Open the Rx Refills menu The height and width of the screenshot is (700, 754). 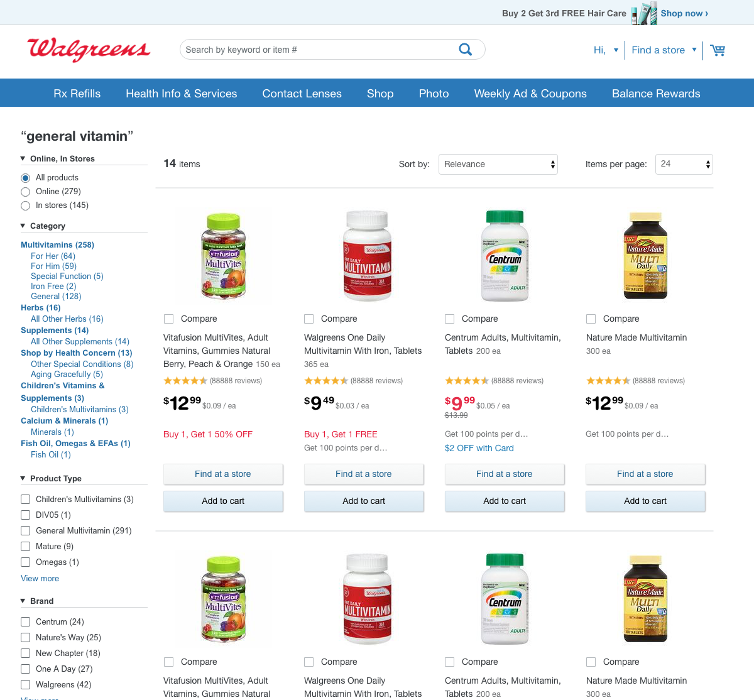(x=77, y=94)
